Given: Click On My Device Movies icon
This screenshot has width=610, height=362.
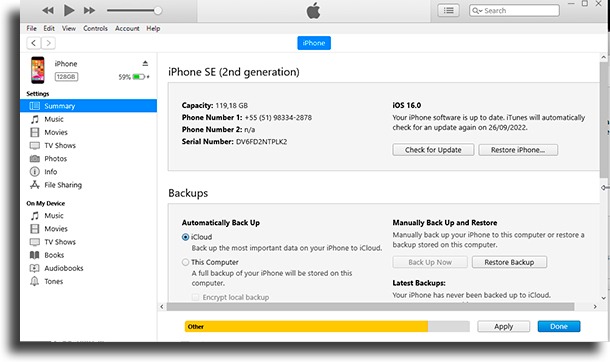Looking at the screenshot, I should pyautogui.click(x=35, y=229).
